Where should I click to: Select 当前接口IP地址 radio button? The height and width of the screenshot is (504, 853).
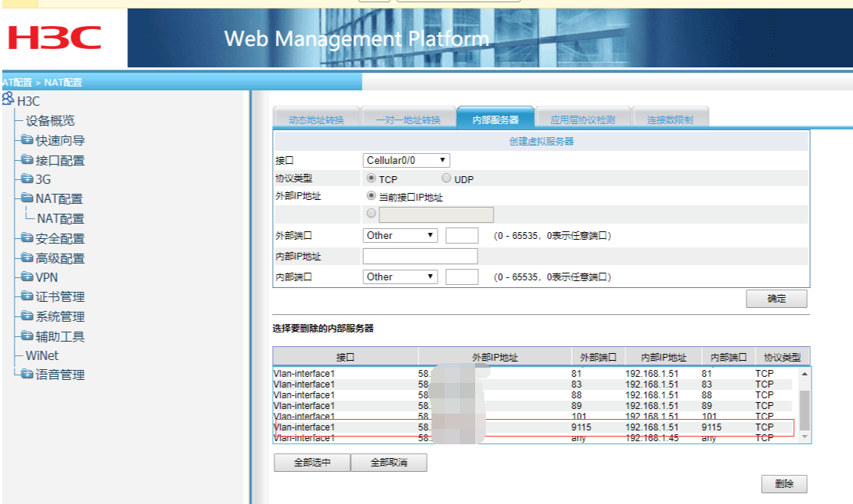(371, 195)
